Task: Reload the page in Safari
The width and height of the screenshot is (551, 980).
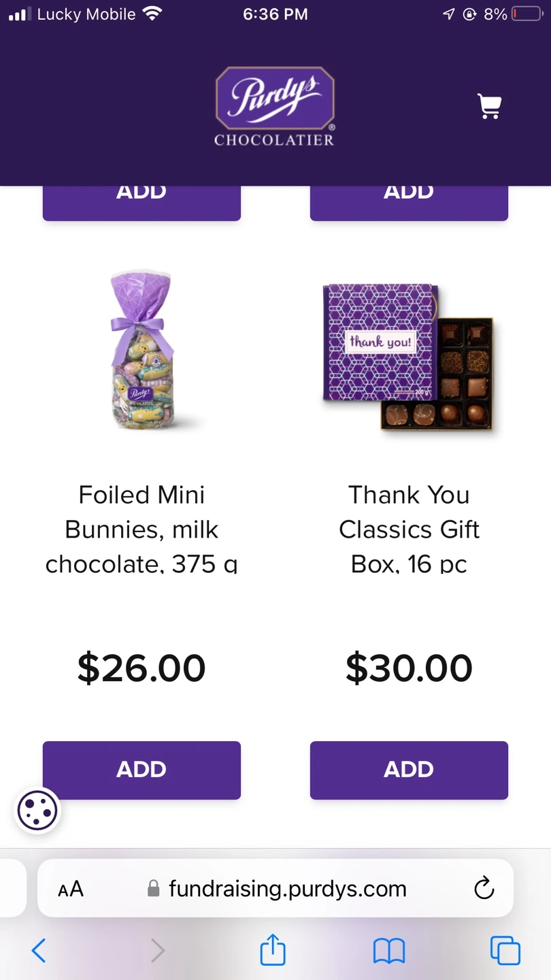Action: click(484, 888)
